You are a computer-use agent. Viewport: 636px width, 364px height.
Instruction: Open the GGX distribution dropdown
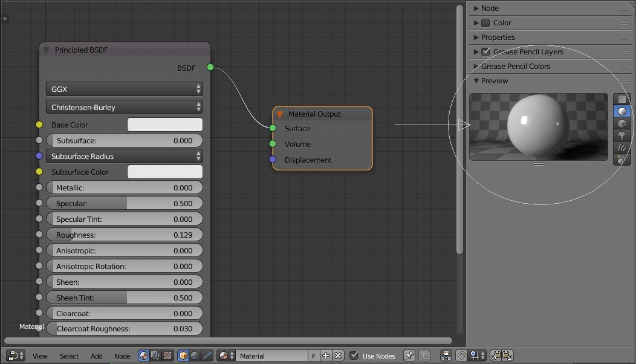pyautogui.click(x=124, y=89)
